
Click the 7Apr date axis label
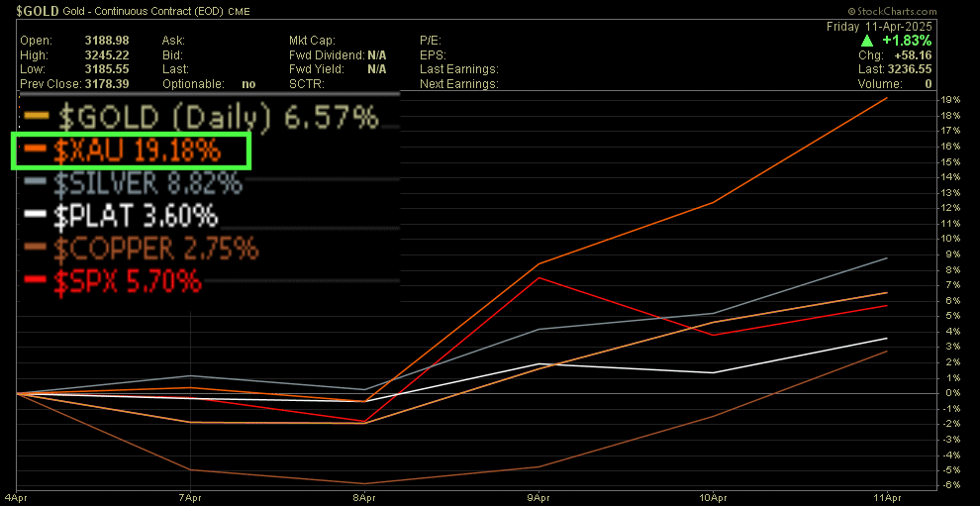point(190,500)
